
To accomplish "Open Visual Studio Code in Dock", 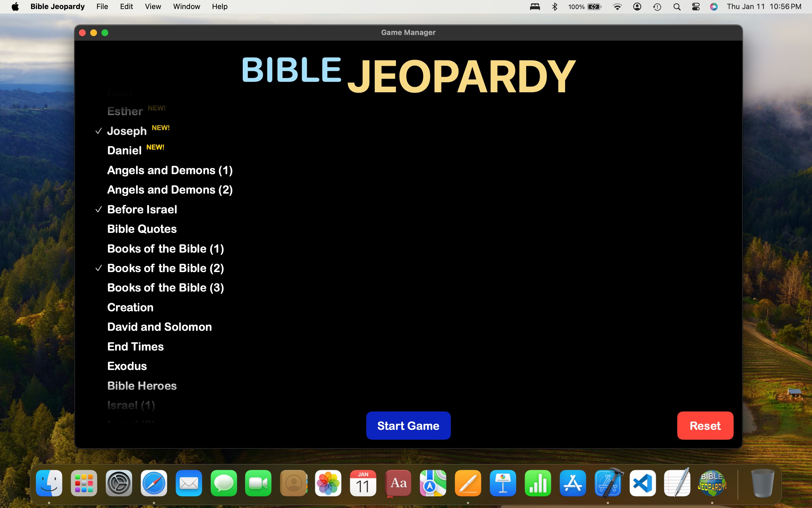I will tap(643, 483).
